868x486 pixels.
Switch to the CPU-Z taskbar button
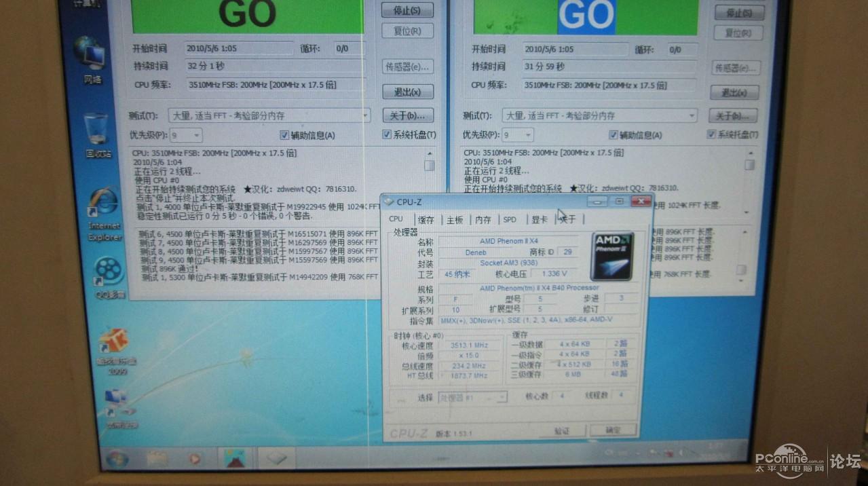pos(277,458)
